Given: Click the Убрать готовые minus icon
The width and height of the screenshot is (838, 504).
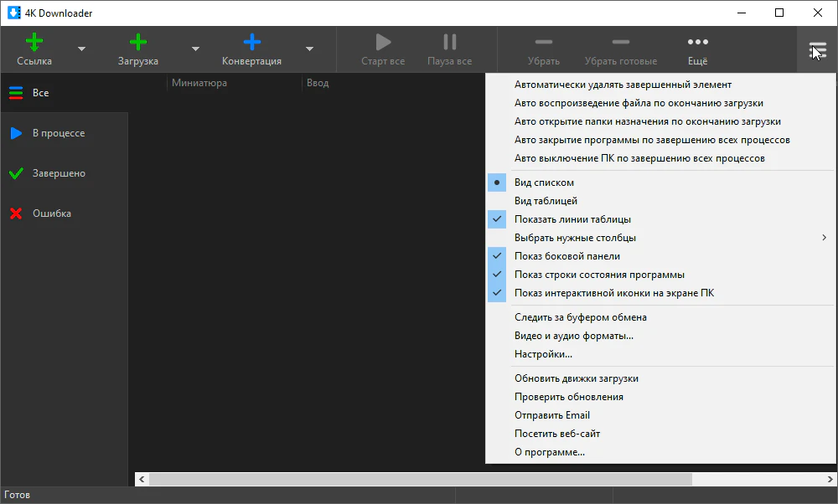Looking at the screenshot, I should coord(620,42).
